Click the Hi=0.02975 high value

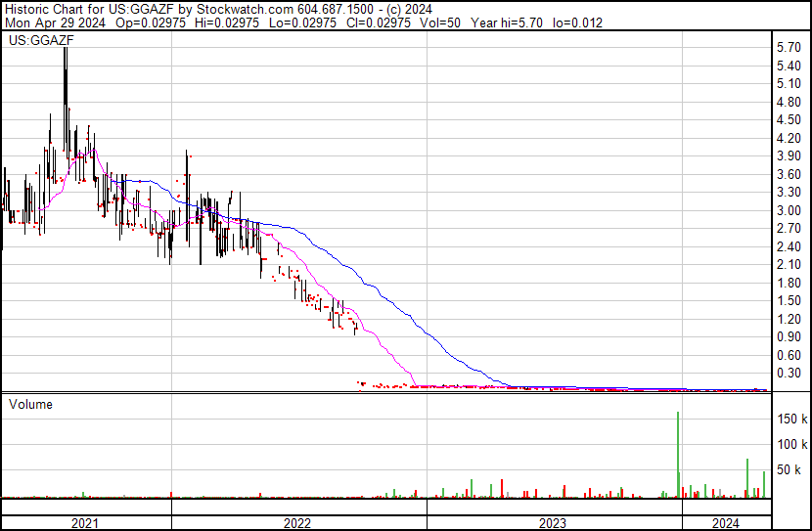coord(227,22)
